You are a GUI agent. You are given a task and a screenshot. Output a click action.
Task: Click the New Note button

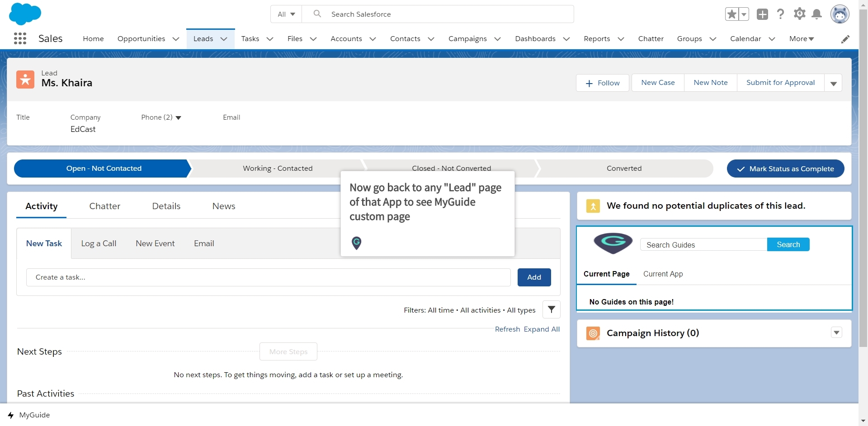click(710, 83)
